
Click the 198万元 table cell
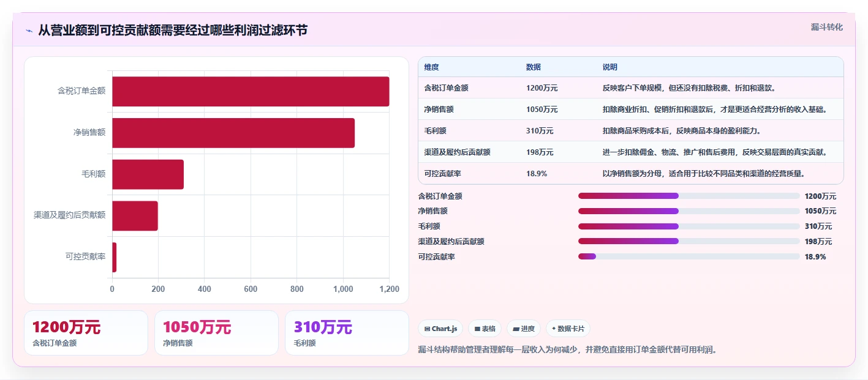540,152
